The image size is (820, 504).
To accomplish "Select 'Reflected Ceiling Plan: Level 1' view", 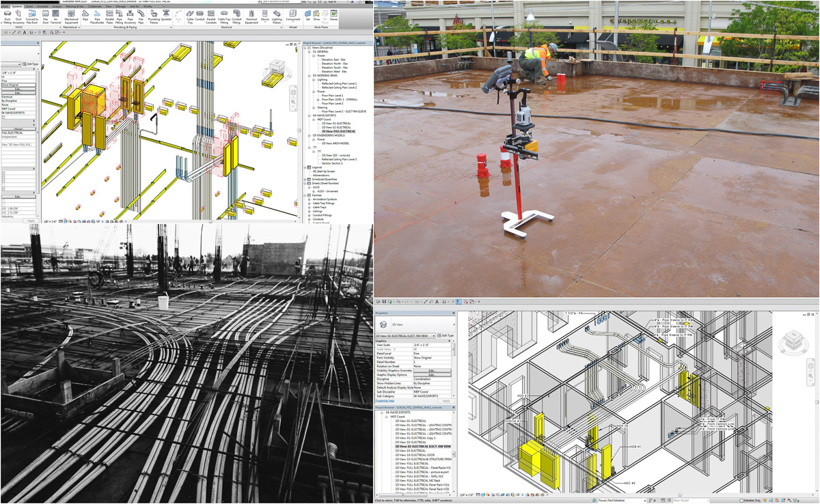I will (339, 83).
